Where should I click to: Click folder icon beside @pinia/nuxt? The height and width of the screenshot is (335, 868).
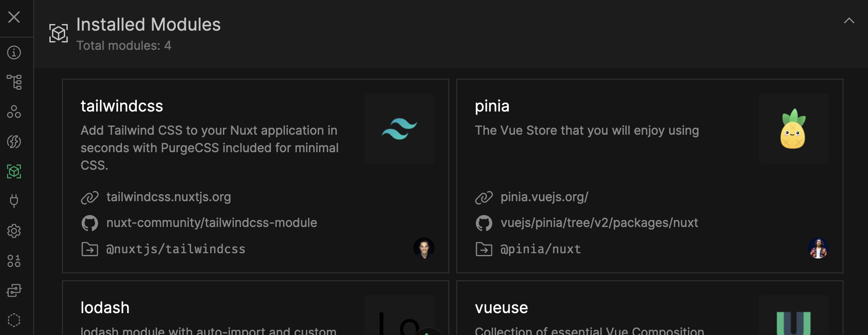[x=484, y=249]
